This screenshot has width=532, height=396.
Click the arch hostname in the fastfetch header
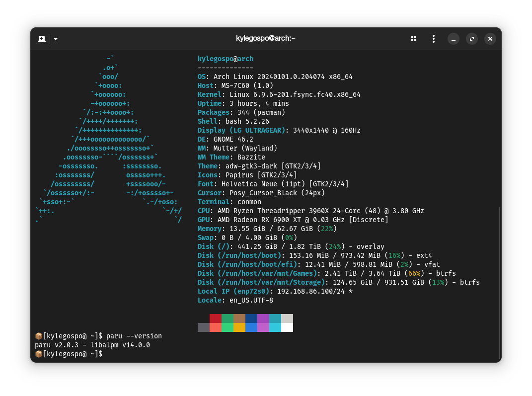tap(245, 58)
